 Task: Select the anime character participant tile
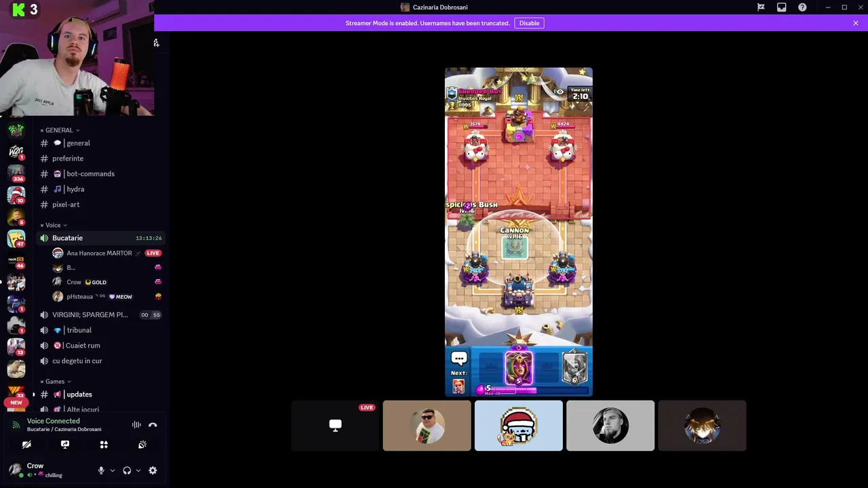(x=702, y=426)
